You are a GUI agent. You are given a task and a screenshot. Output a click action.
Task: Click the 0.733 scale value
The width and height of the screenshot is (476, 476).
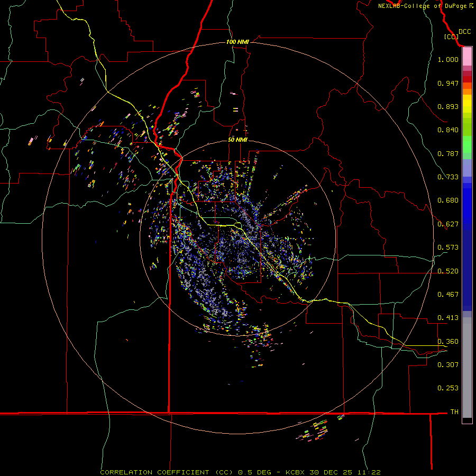448,177
